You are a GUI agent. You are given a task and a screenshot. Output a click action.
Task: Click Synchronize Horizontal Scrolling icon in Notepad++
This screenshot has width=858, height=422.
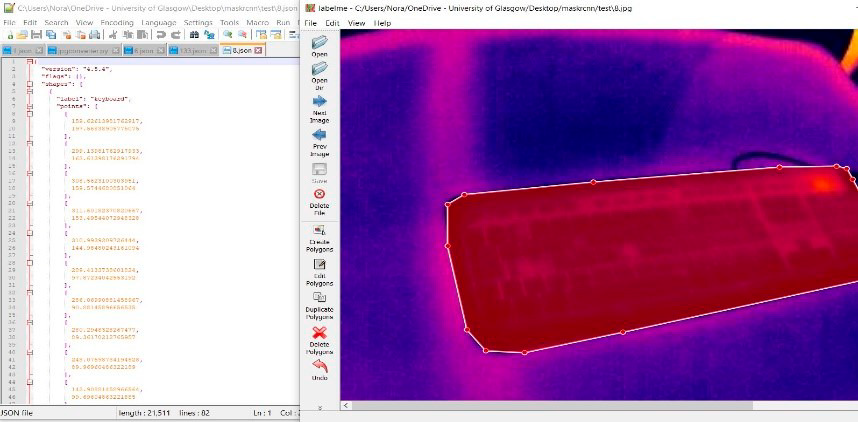coord(276,35)
